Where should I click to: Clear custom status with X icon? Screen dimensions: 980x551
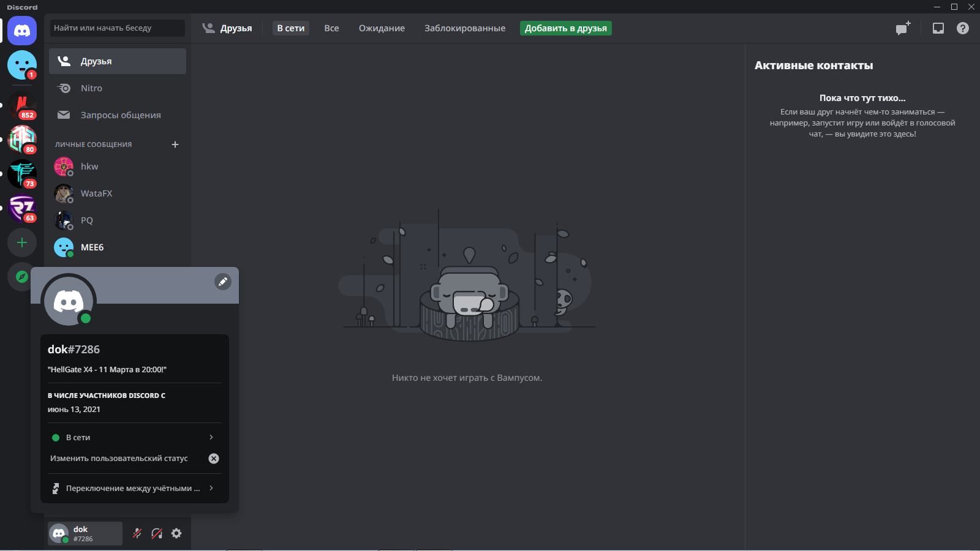pos(214,459)
